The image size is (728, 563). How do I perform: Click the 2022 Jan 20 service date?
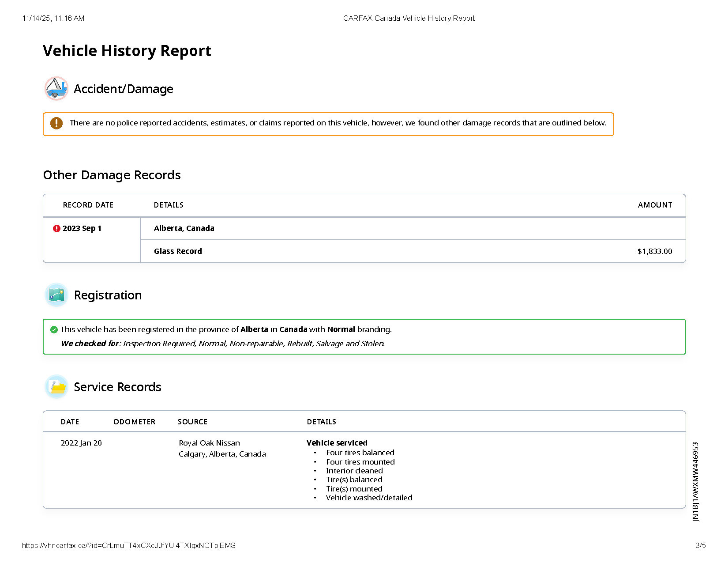pyautogui.click(x=81, y=443)
